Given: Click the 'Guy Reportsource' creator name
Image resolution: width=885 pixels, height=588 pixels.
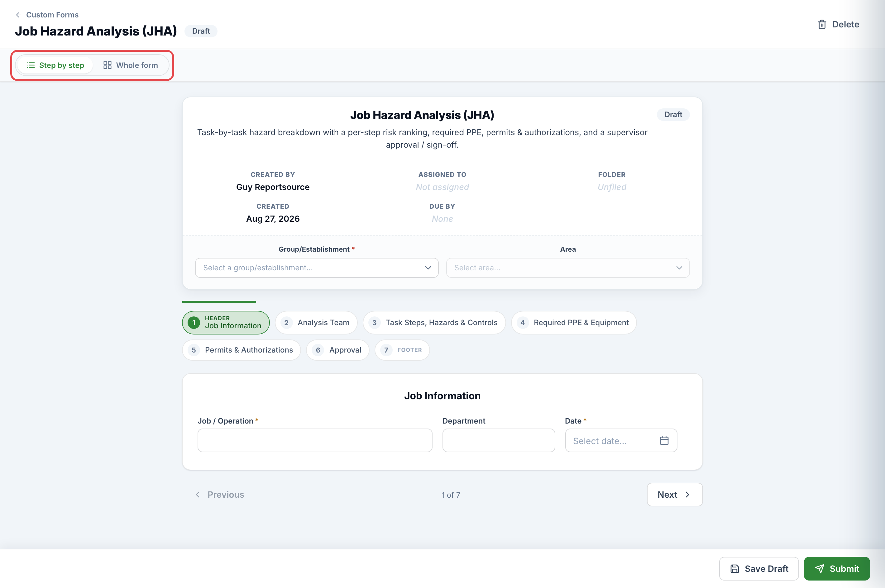Looking at the screenshot, I should pos(273,187).
